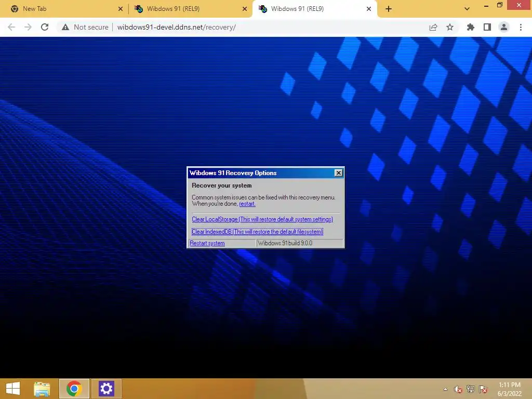Open the Chrome profile avatar
This screenshot has height=399, width=532.
(x=504, y=27)
